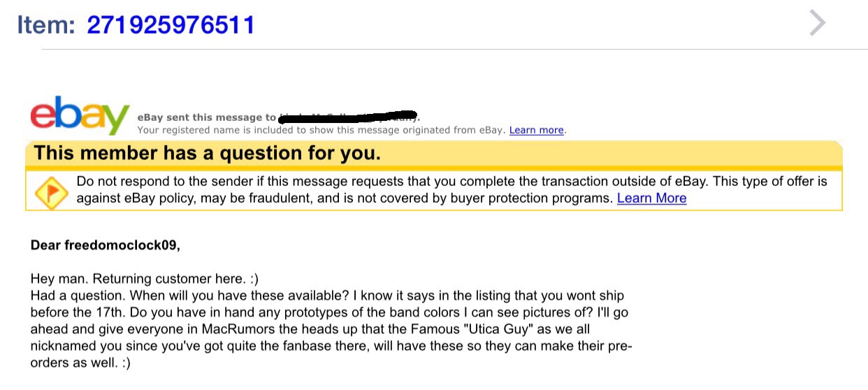Tap the right chevron arrow beside item
This screenshot has height=390, width=868.
817,23
